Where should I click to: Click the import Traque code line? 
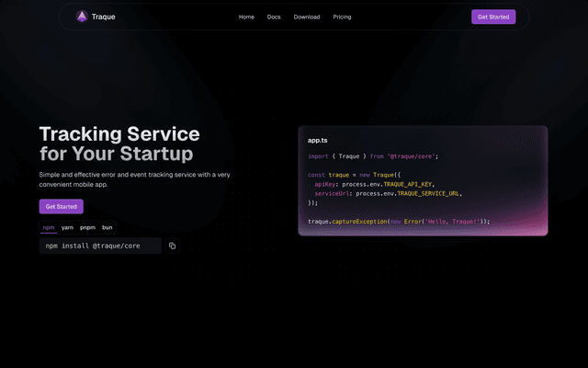(x=373, y=156)
